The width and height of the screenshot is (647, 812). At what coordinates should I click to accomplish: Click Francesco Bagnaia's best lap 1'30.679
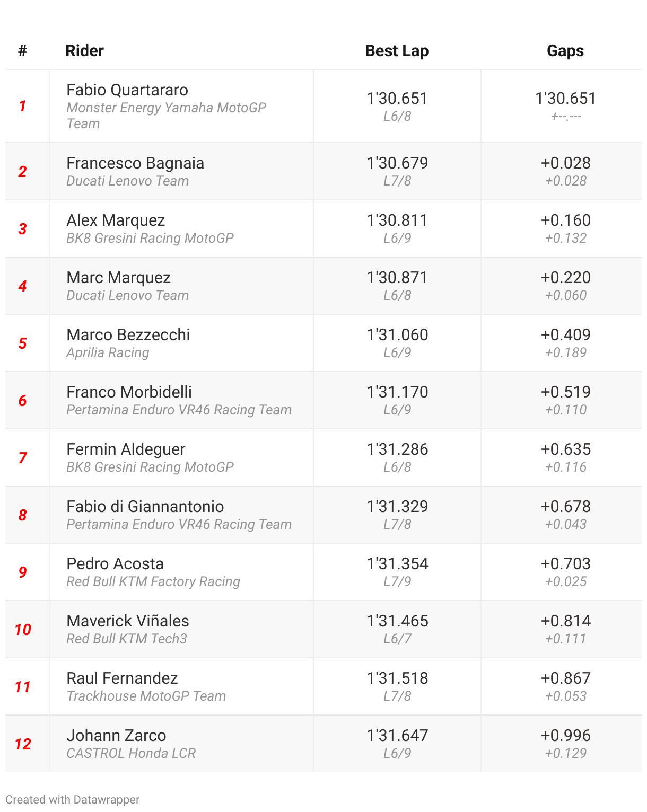point(397,163)
